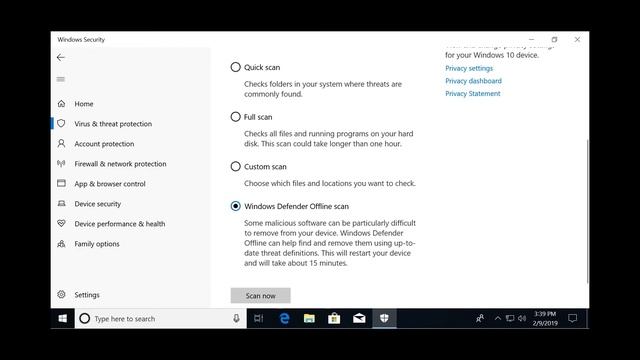
Task: Click the network icon in system tray
Action: [x=510, y=318]
